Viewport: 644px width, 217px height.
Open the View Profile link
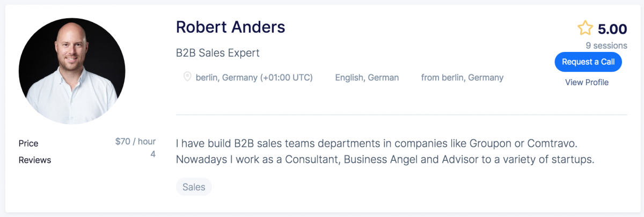587,82
